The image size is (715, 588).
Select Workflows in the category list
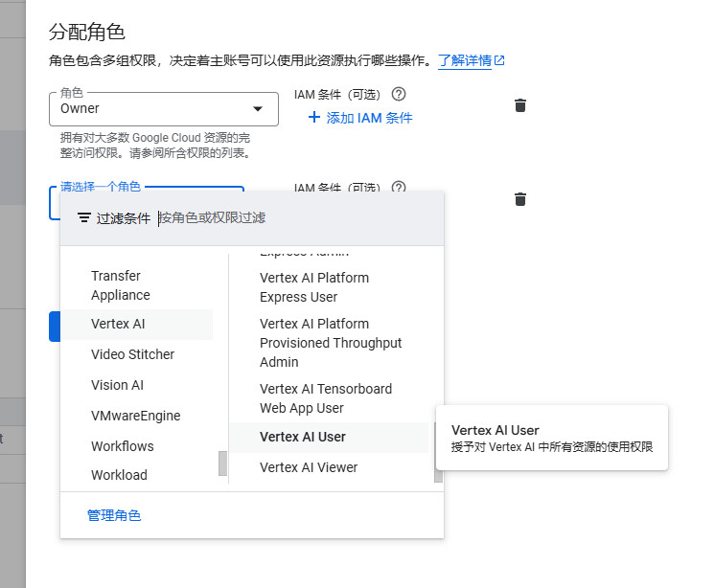tap(122, 446)
